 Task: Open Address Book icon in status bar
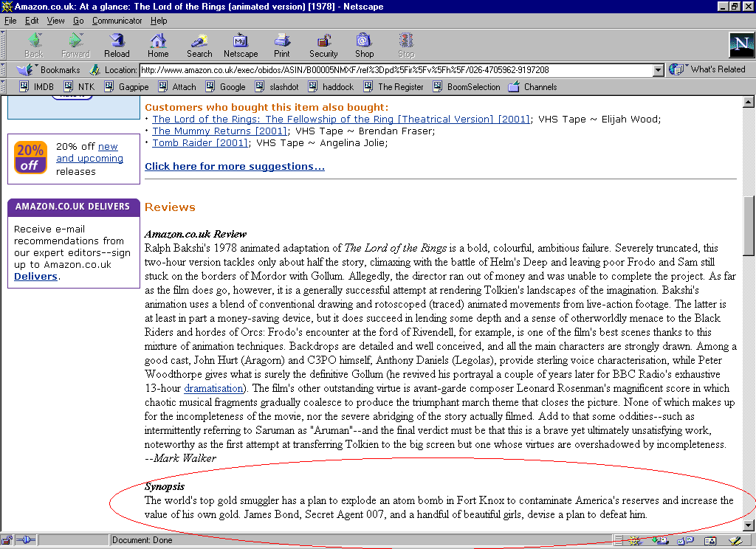coord(710,541)
